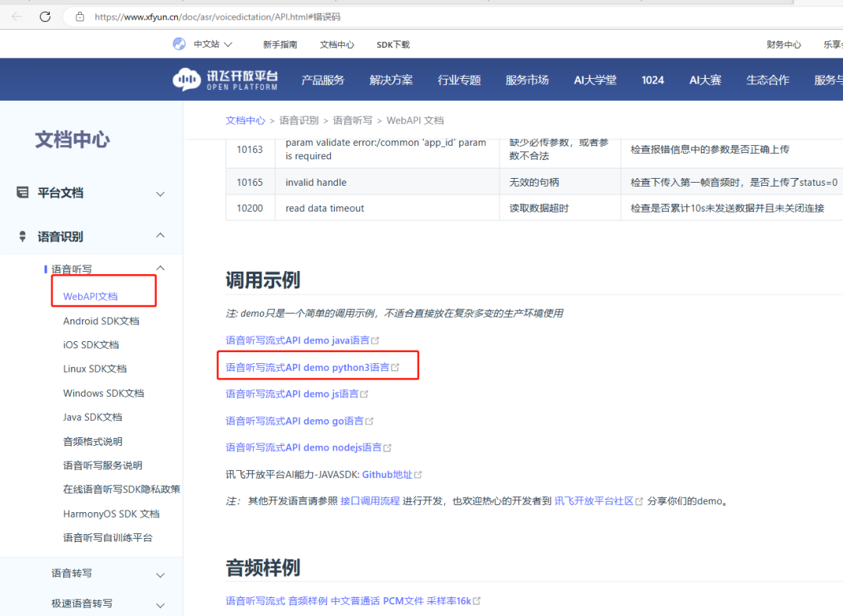Open HarmonyOS SDK 文档 in sidebar
This screenshot has width=843, height=616.
tap(112, 514)
